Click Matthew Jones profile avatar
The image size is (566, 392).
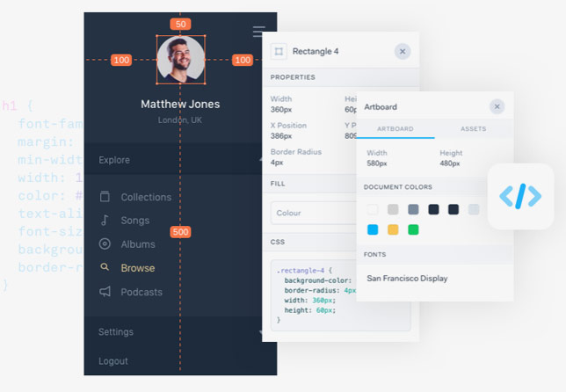[180, 60]
